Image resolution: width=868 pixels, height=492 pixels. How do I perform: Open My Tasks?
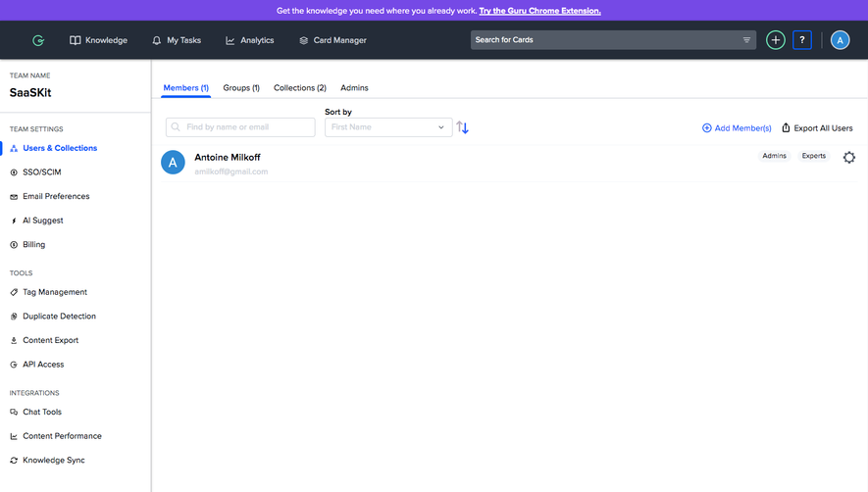177,40
